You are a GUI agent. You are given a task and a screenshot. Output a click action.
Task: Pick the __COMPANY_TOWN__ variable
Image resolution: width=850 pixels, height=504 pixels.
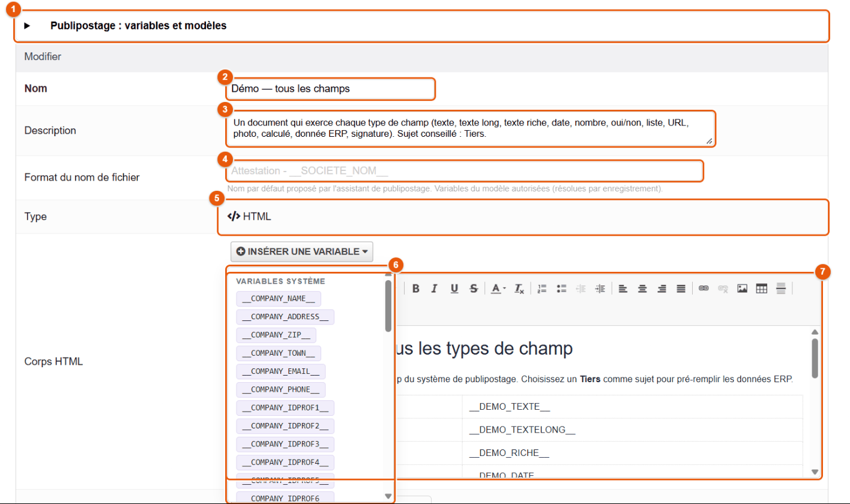[x=279, y=353]
